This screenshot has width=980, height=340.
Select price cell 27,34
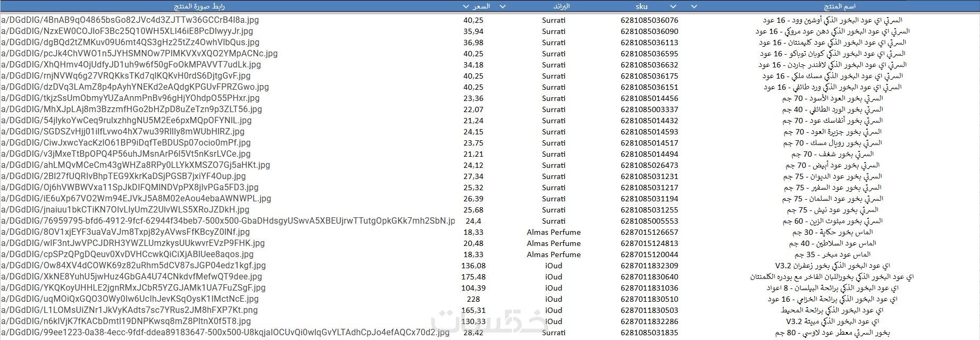tap(473, 176)
